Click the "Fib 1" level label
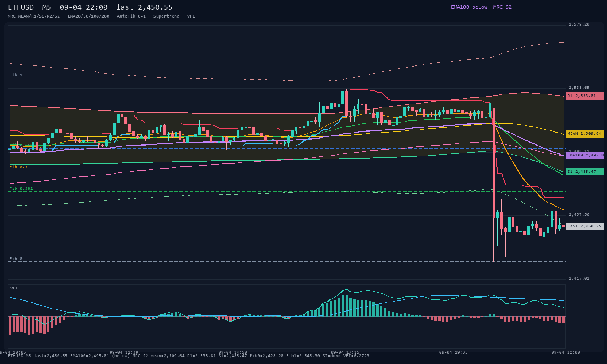The height and width of the screenshot is (364, 607). pyautogui.click(x=16, y=75)
